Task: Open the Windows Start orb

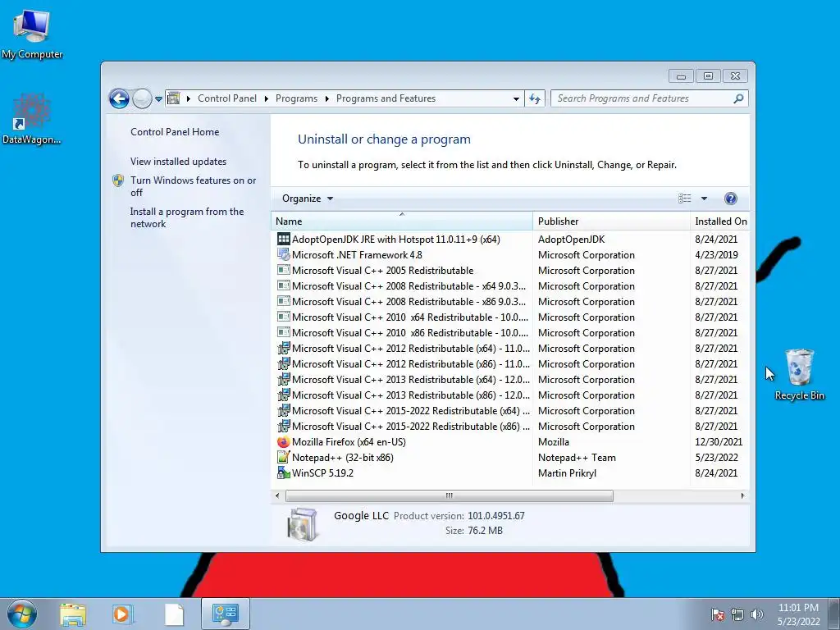Action: [x=22, y=614]
